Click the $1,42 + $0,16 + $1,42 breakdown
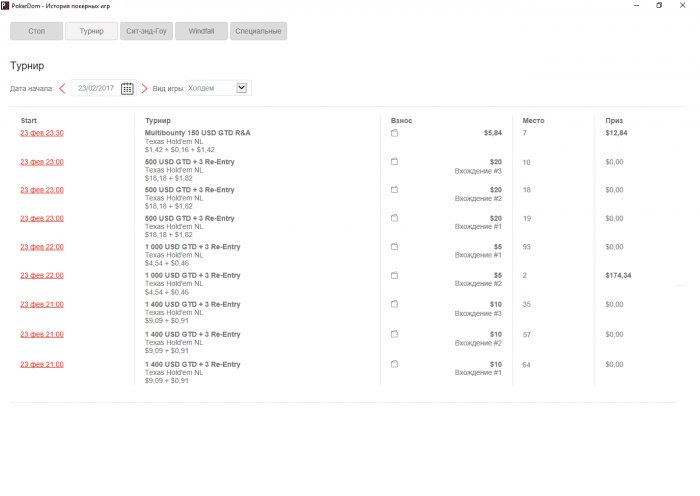Viewport: 700px width, 496px height. click(179, 150)
